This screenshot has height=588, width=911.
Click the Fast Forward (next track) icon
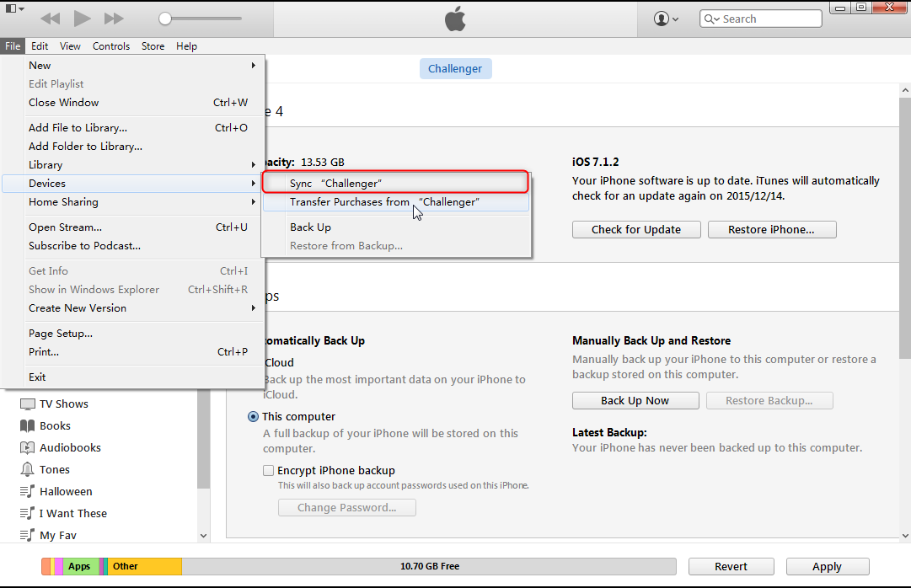click(114, 18)
